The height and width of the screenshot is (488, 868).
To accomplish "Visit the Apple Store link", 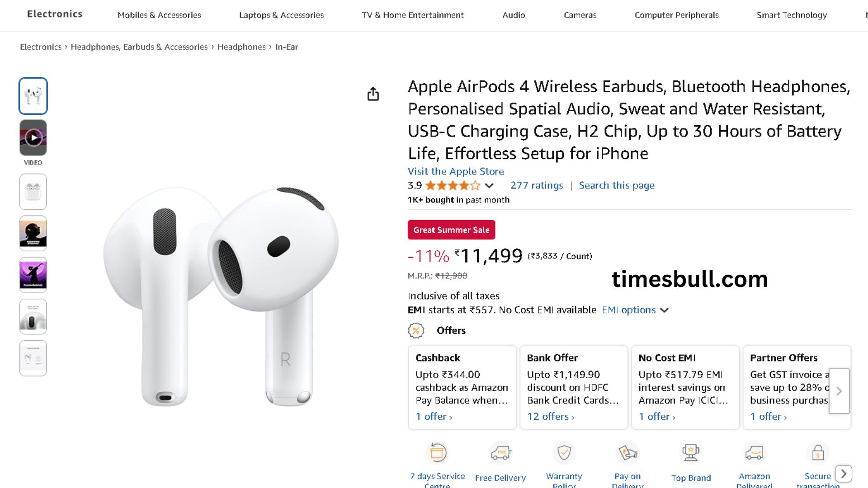I will tap(456, 171).
